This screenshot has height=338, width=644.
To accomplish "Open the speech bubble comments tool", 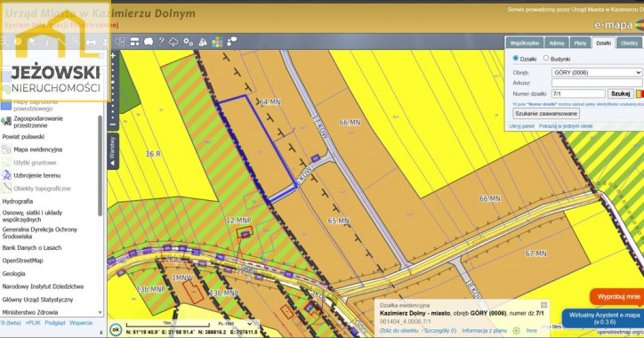I will [x=149, y=42].
